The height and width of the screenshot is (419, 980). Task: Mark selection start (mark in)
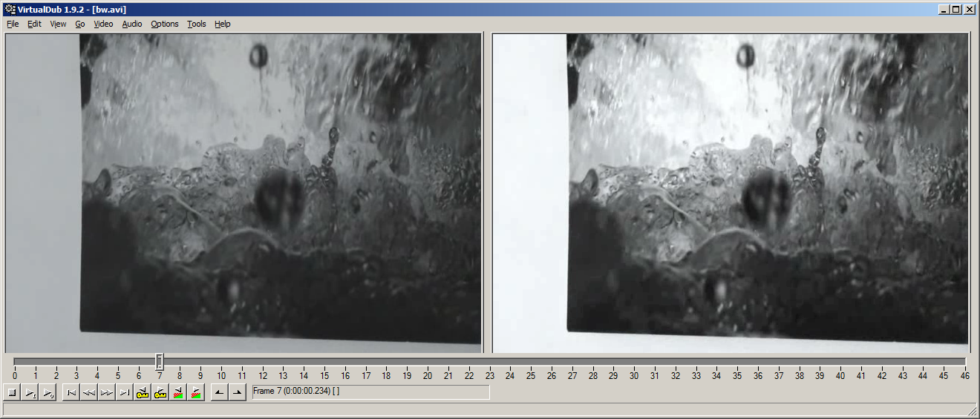coord(220,393)
